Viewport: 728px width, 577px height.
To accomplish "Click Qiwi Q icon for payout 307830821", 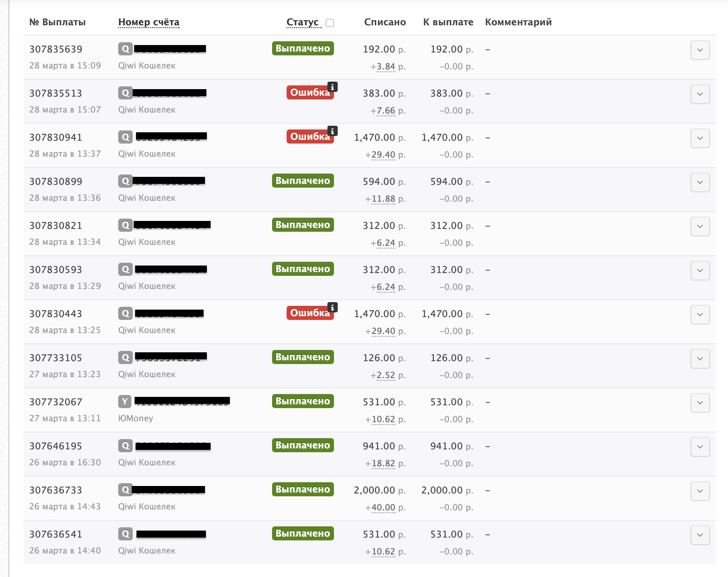I will pos(125,225).
